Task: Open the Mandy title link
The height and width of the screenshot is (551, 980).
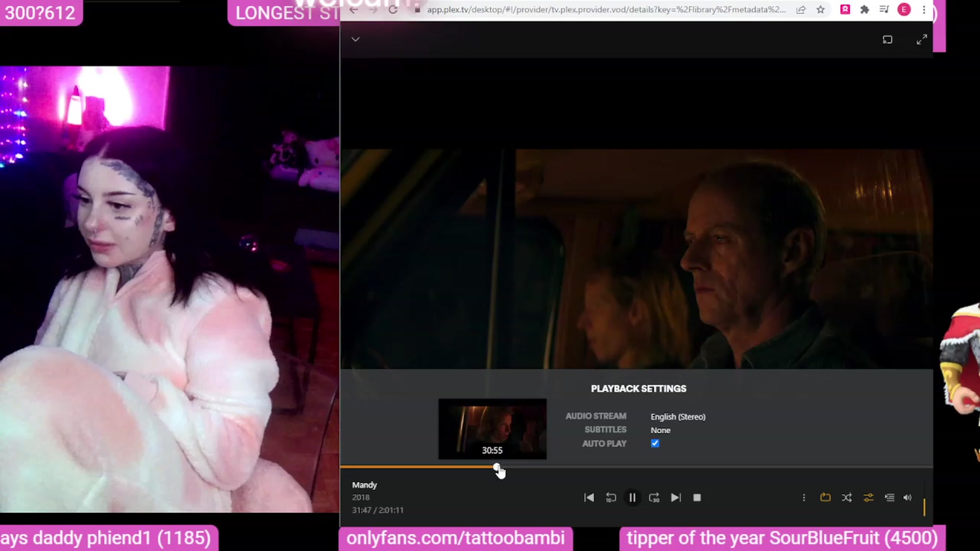Action: (x=364, y=485)
